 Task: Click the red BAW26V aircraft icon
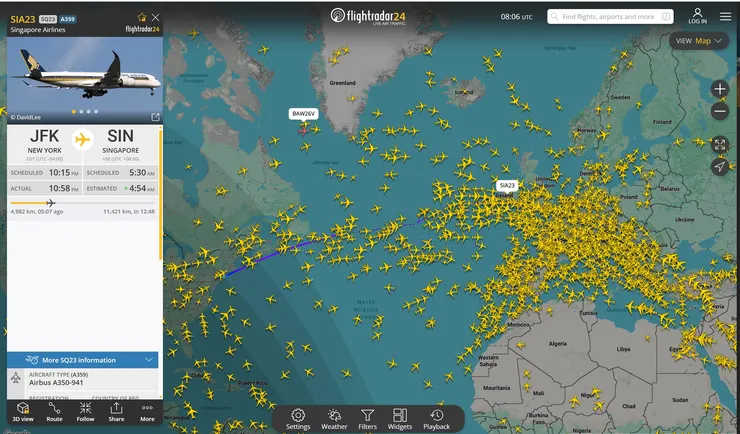click(303, 130)
